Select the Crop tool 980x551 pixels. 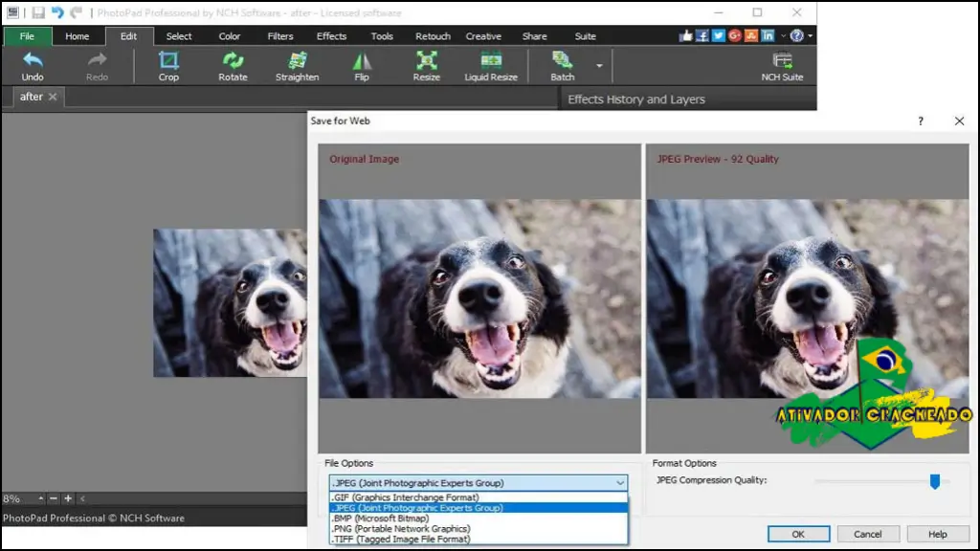pyautogui.click(x=168, y=66)
